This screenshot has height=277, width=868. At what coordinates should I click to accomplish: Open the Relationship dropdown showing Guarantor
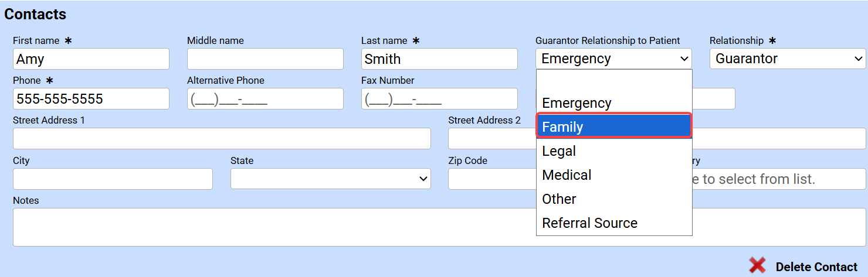point(787,59)
